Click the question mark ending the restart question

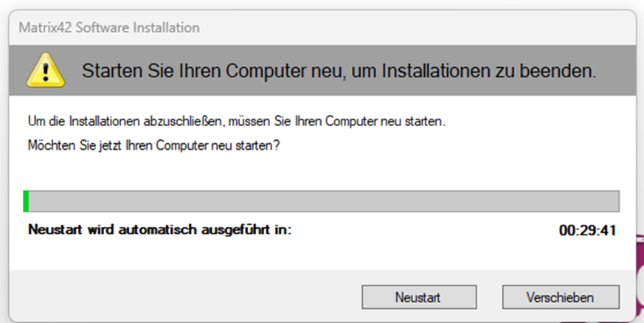click(277, 145)
